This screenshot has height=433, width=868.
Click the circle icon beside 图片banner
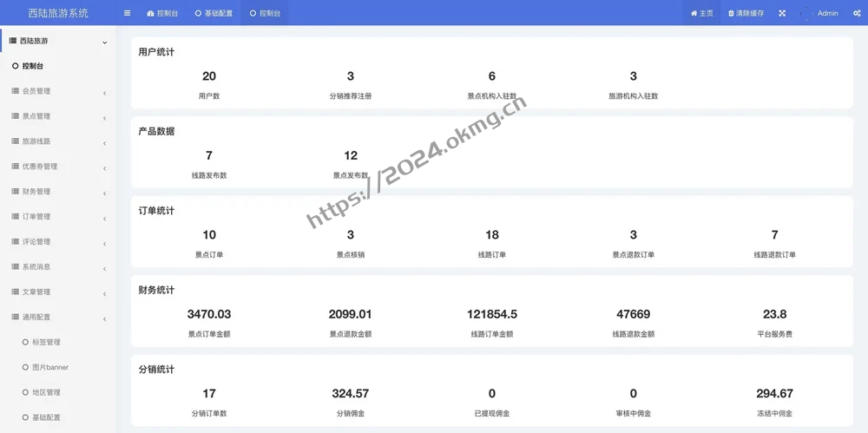[x=25, y=367]
